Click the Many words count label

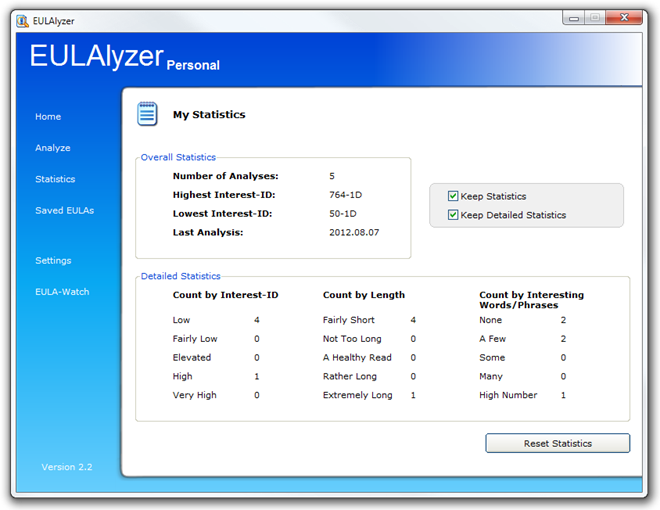point(491,376)
